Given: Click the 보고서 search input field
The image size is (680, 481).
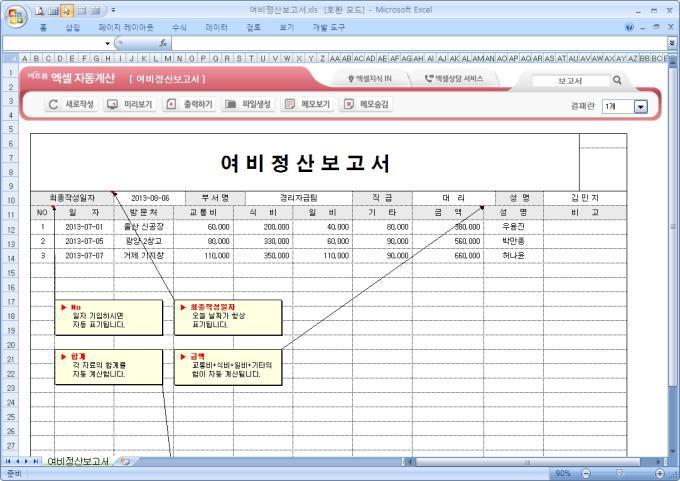Looking at the screenshot, I should pyautogui.click(x=570, y=81).
